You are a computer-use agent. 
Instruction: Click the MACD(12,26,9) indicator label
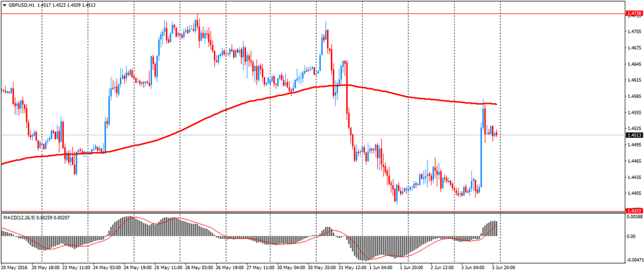click(x=19, y=218)
